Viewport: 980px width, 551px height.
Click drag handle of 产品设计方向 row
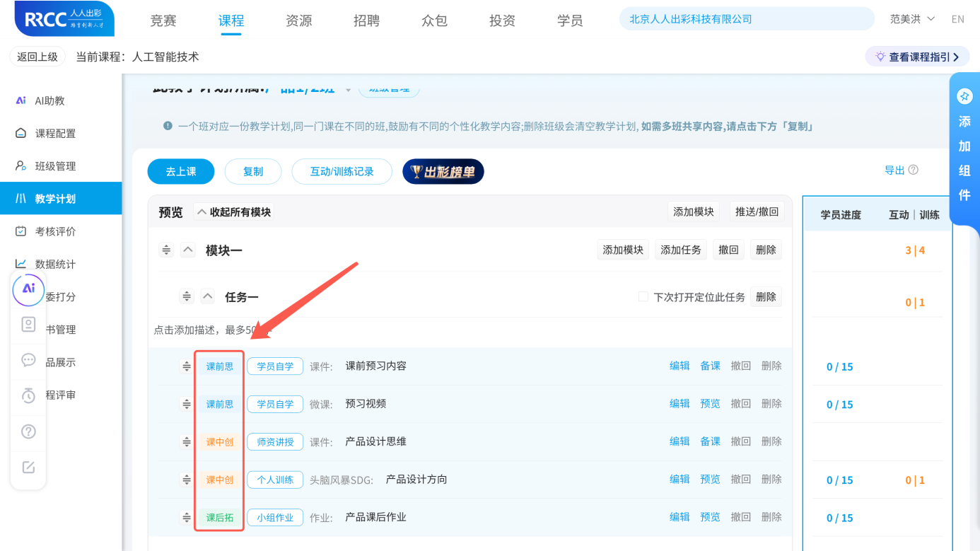click(x=187, y=480)
